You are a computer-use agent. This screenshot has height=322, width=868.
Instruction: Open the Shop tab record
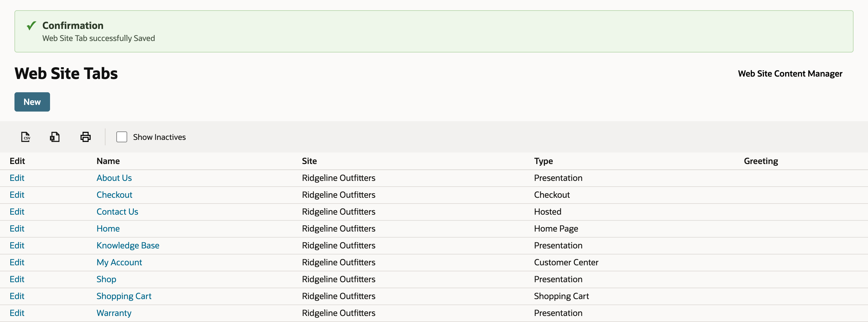tap(106, 279)
